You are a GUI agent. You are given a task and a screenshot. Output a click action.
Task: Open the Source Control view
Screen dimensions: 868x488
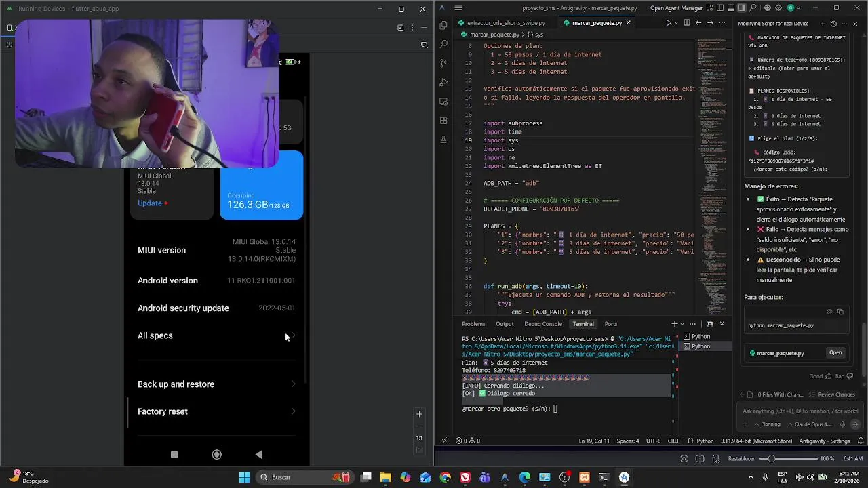(x=443, y=63)
